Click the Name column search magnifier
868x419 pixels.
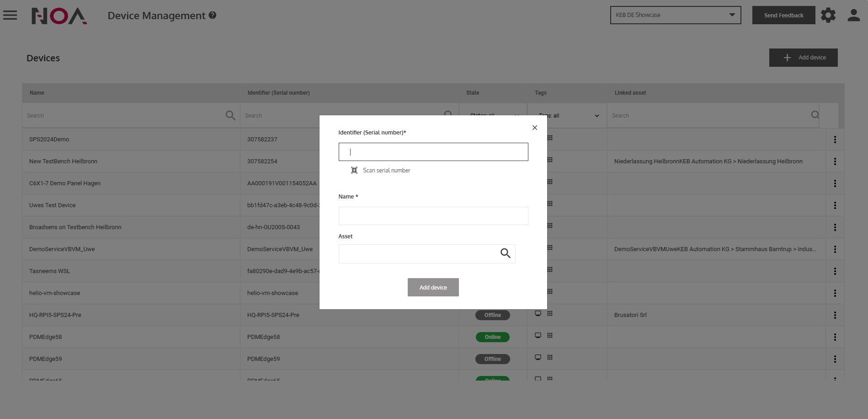(x=230, y=115)
